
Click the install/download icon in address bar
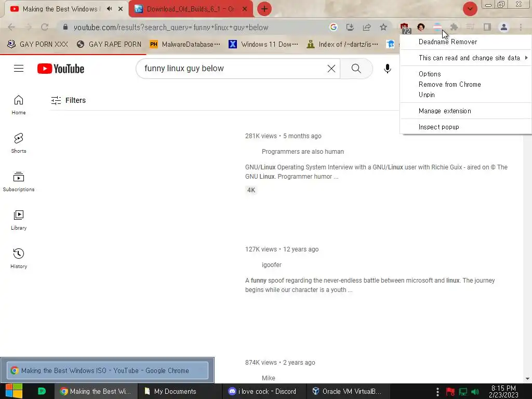tap(350, 27)
